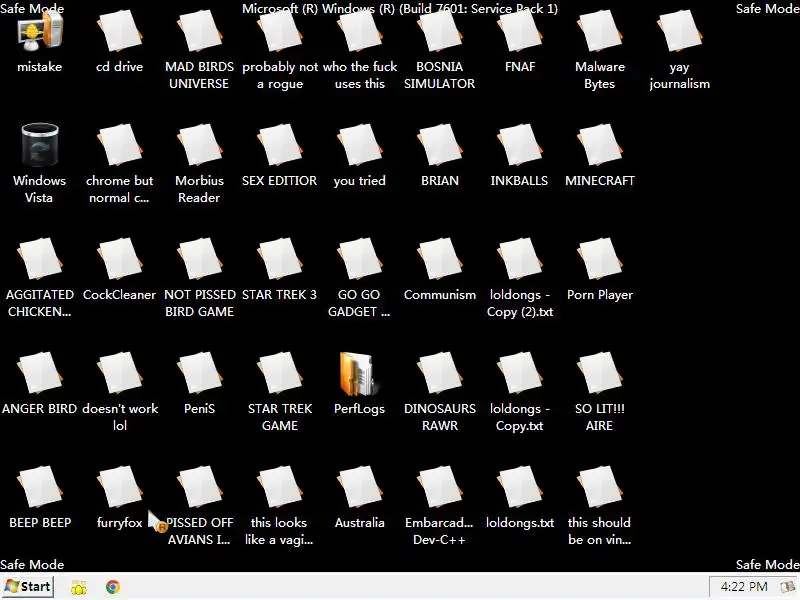Screen dimensions: 800x600
Task: Click the Communism desktop icon
Action: (x=440, y=260)
